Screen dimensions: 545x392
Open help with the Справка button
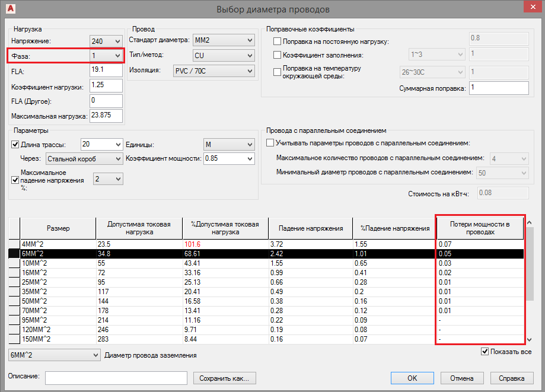(x=511, y=378)
